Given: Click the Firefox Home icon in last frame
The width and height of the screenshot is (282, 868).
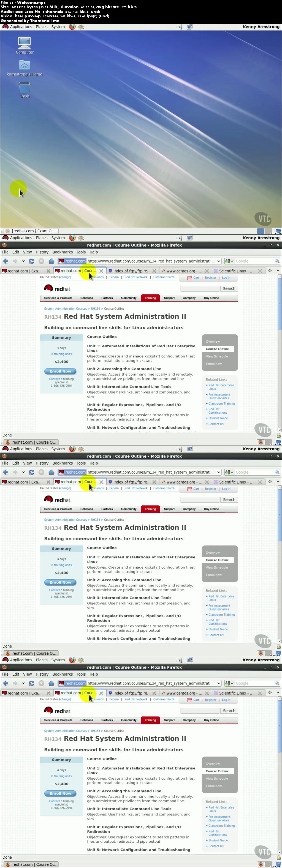Looking at the screenshot, I should point(51,683).
